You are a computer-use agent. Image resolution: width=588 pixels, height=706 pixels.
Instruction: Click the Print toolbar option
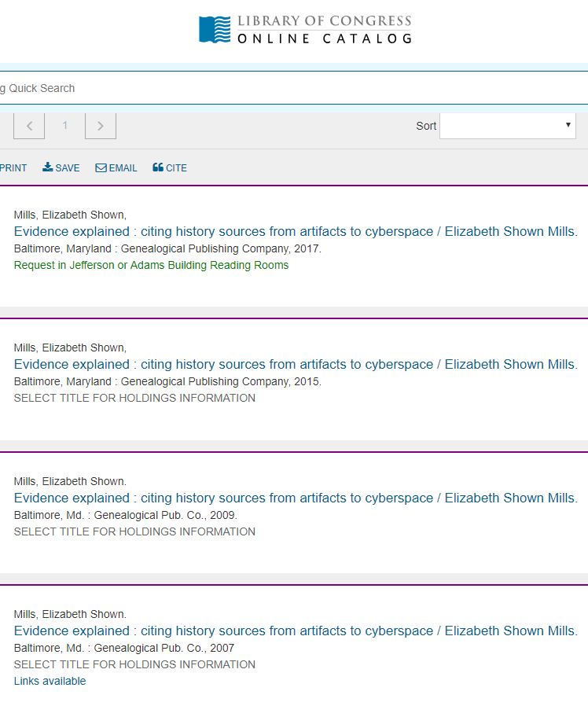click(13, 167)
